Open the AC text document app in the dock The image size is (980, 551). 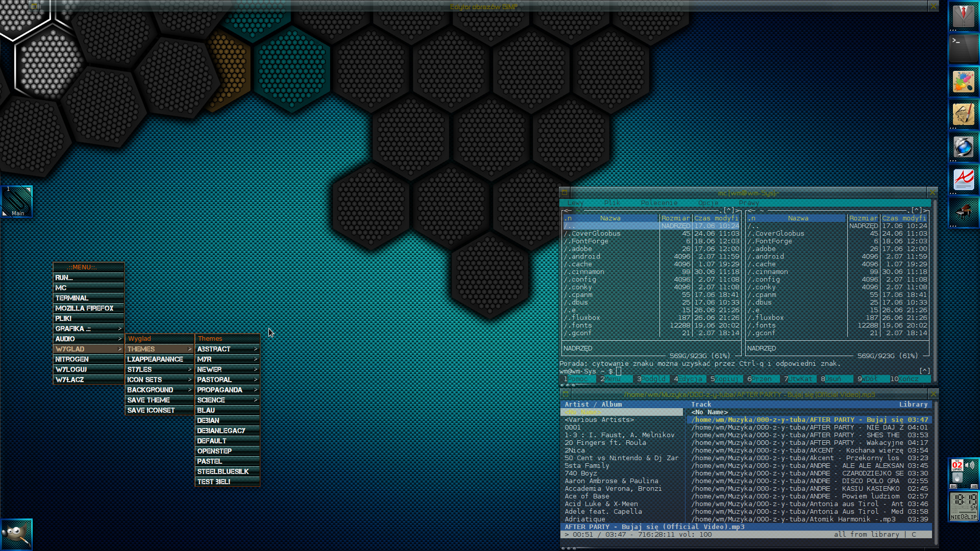963,179
